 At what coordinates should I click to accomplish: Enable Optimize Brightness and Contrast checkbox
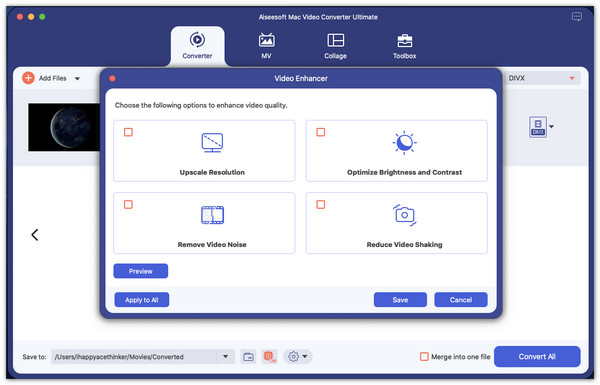point(321,132)
